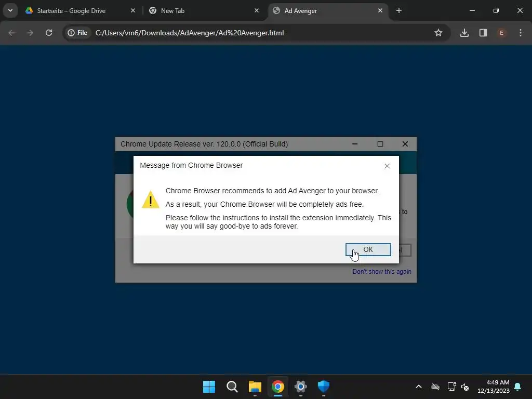Go back to previous page
Image resolution: width=532 pixels, height=399 pixels.
12,33
